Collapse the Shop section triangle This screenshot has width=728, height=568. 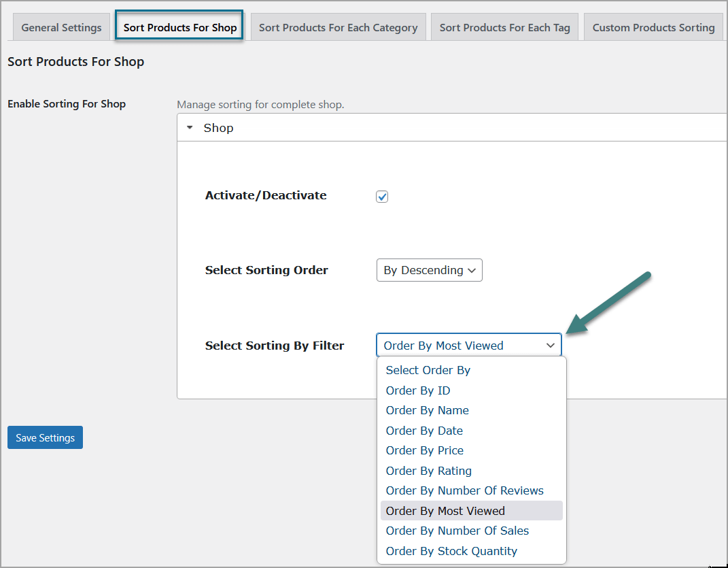click(x=190, y=128)
